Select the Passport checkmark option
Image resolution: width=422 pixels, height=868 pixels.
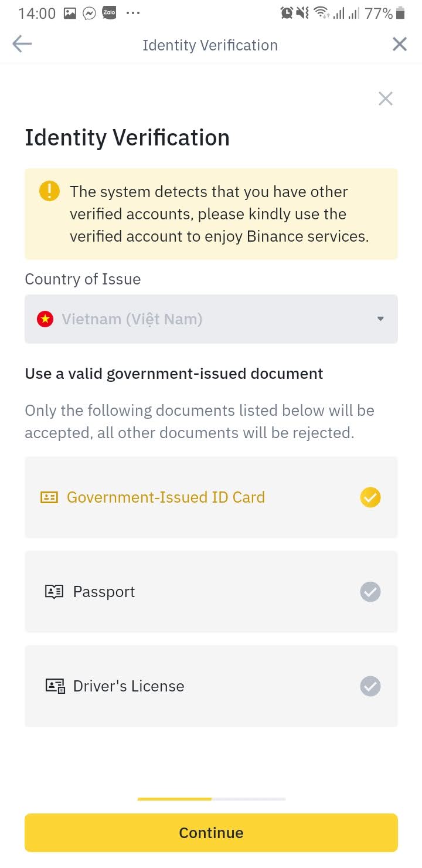click(x=370, y=592)
